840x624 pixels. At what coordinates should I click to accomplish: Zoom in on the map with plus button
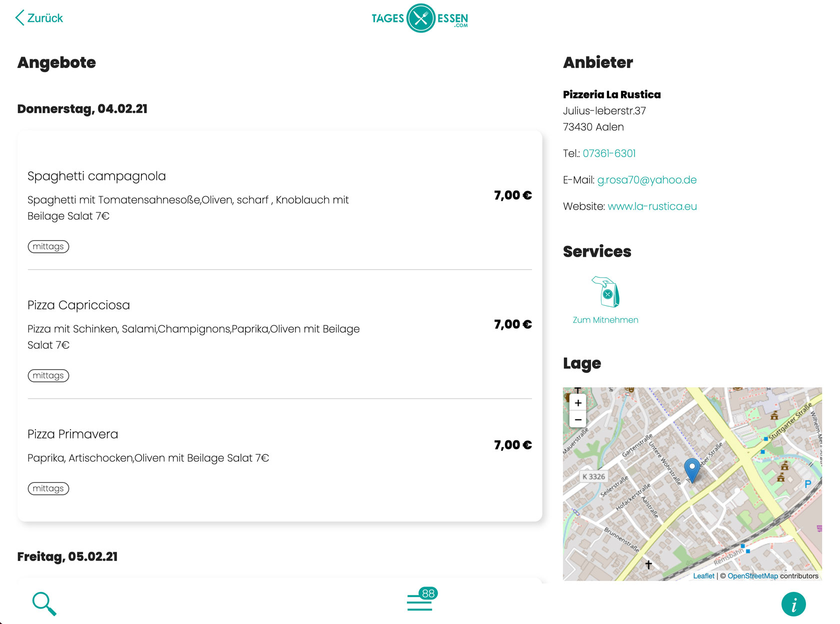tap(578, 402)
